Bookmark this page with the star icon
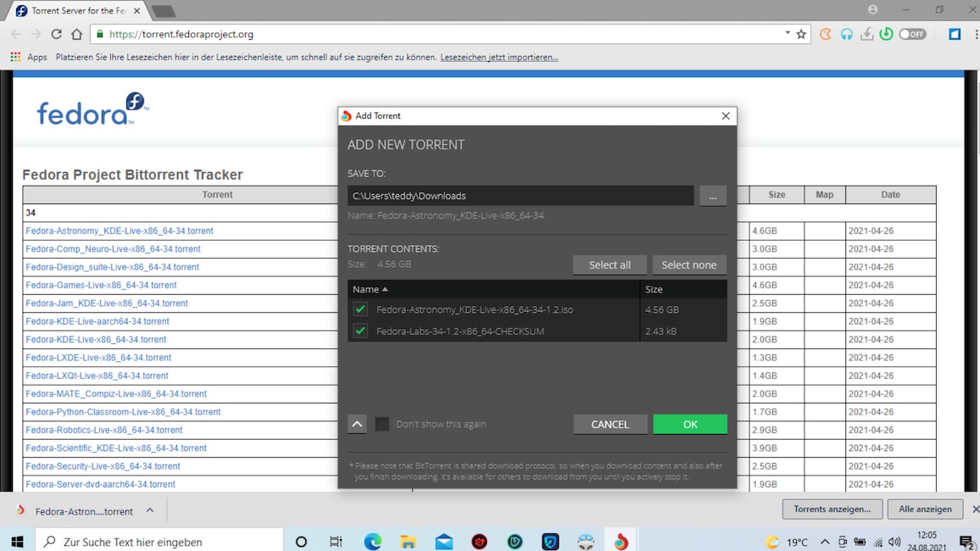 801,35
